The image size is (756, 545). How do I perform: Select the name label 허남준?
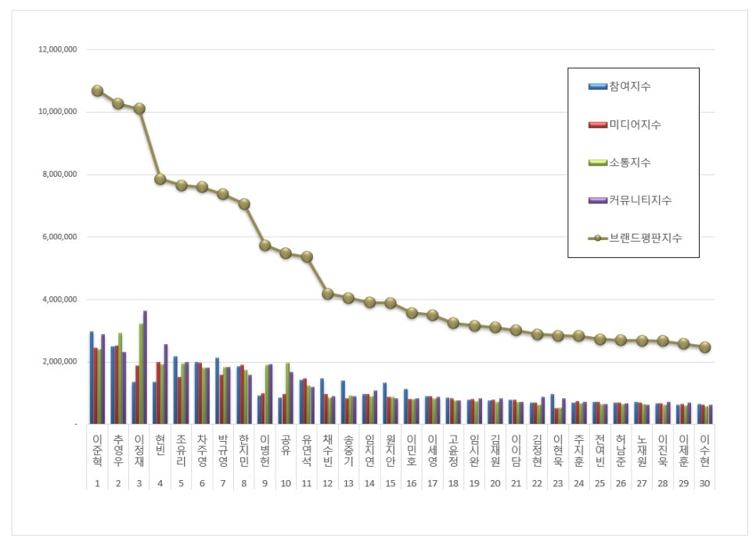coord(621,450)
